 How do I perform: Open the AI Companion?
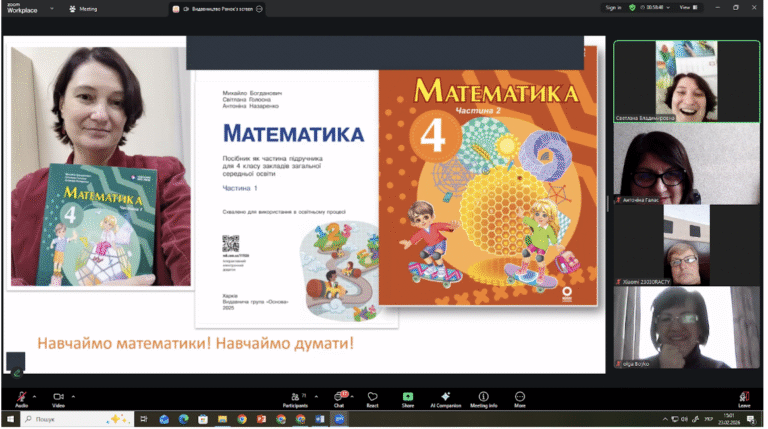click(x=447, y=401)
